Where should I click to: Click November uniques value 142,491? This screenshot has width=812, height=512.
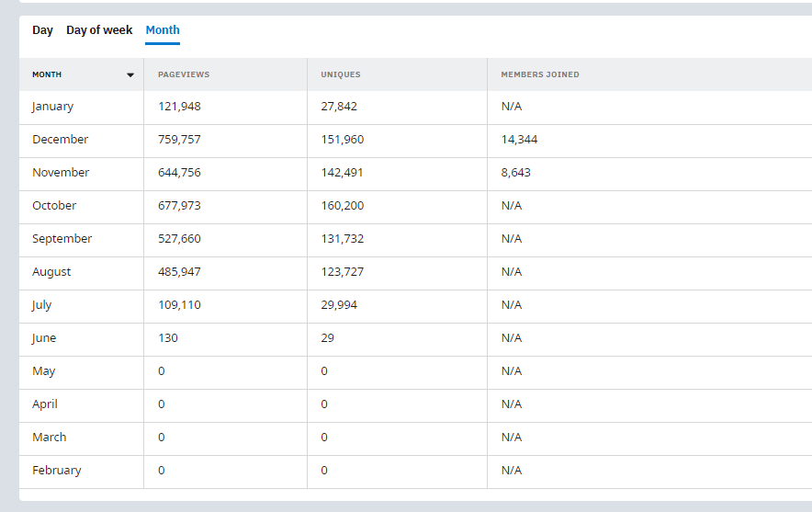[342, 173]
